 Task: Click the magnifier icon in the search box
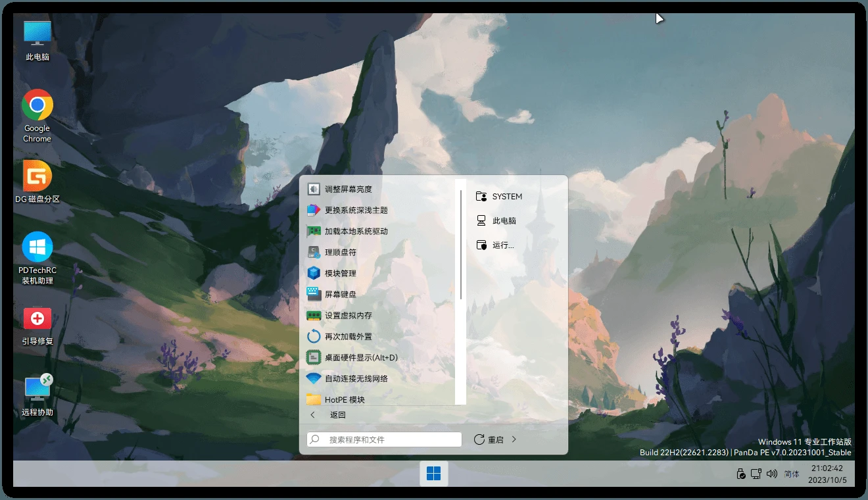314,439
